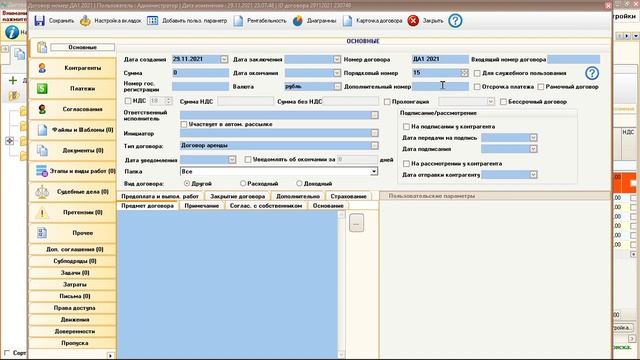The width and height of the screenshot is (640, 360).
Task: Open the Дата заключения date dropdown
Action: (x=336, y=60)
